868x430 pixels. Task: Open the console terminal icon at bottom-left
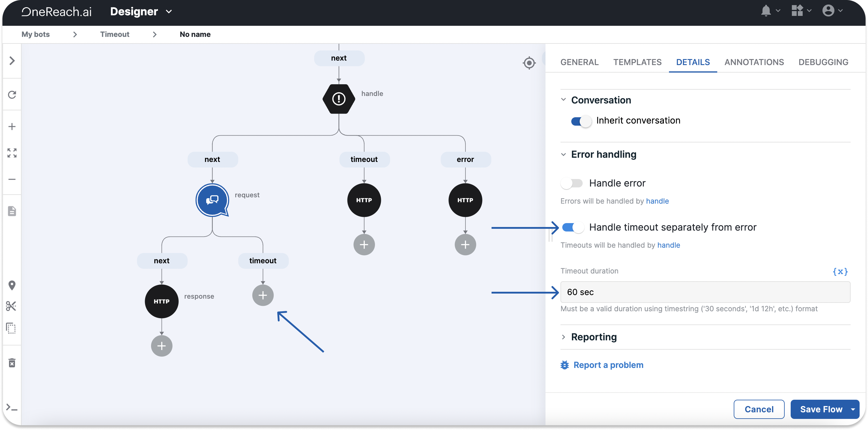pos(12,408)
